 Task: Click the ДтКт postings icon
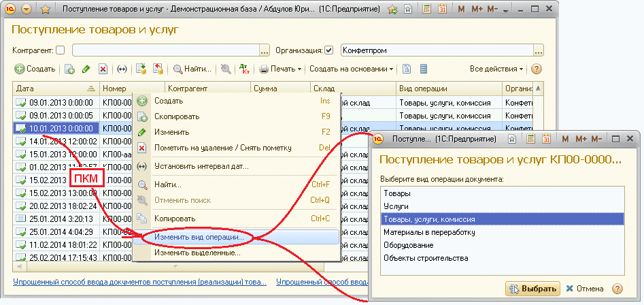(x=245, y=69)
